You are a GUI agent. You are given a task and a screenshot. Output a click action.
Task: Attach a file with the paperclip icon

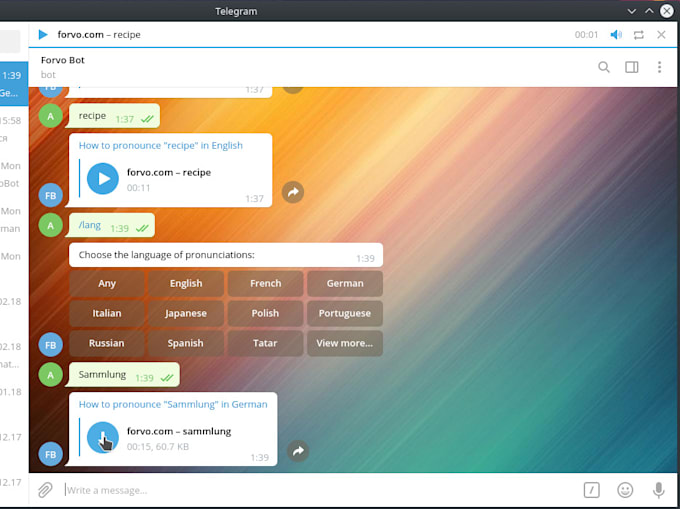point(45,490)
